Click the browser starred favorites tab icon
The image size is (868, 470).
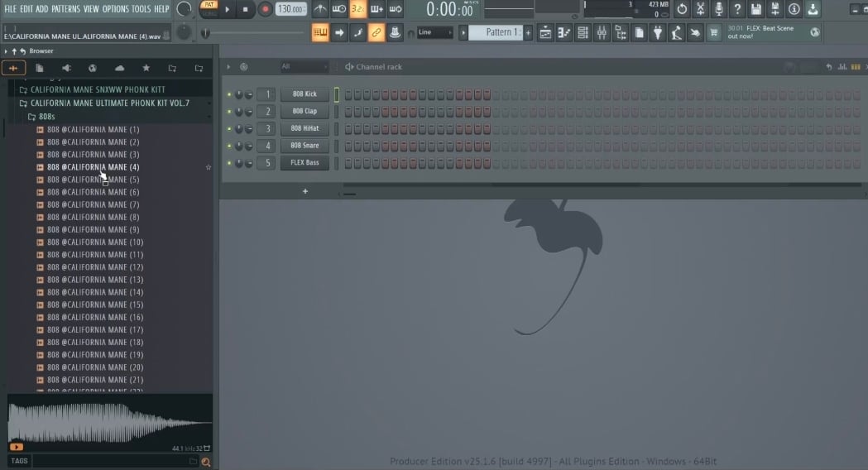pos(146,68)
